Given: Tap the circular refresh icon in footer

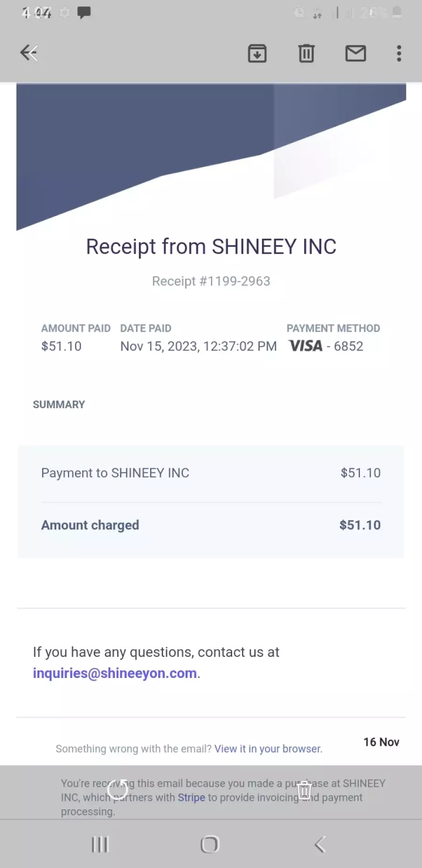Looking at the screenshot, I should [x=117, y=791].
